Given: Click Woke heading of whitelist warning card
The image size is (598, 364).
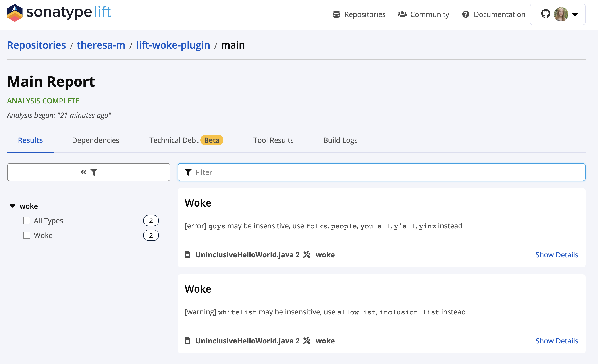Looking at the screenshot, I should coord(198,289).
